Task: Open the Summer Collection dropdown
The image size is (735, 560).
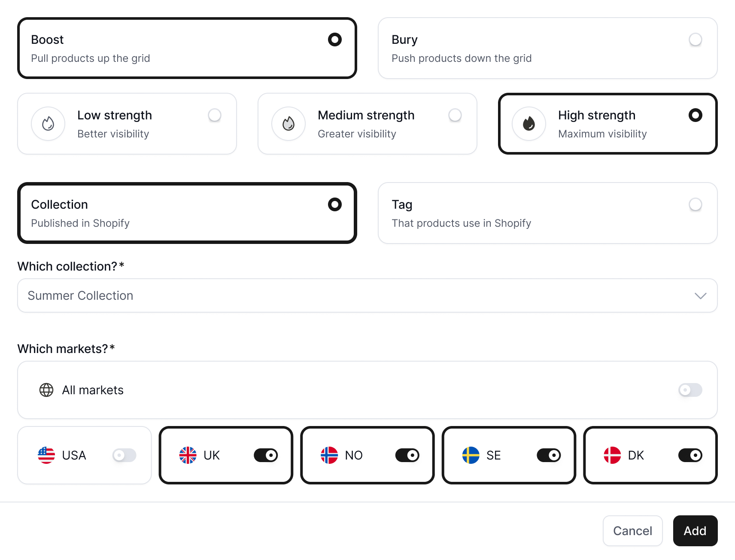Action: pyautogui.click(x=700, y=295)
